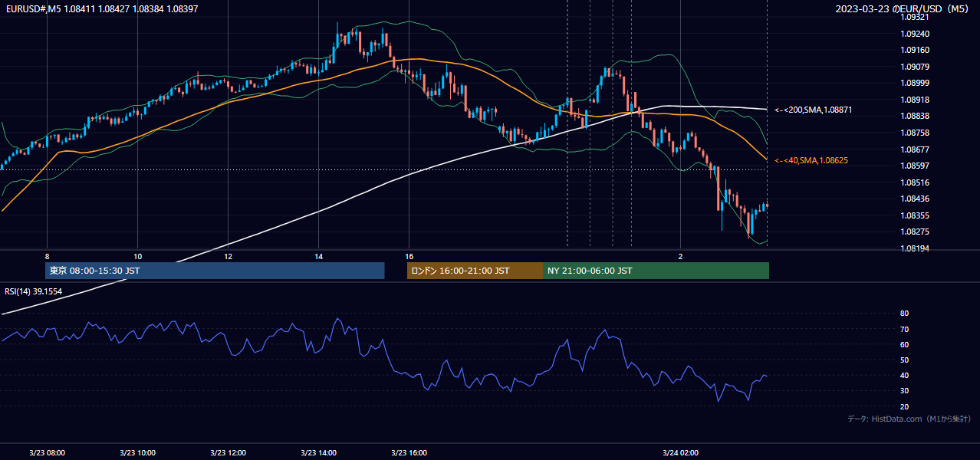Click the RSI 20 level label

[x=905, y=406]
